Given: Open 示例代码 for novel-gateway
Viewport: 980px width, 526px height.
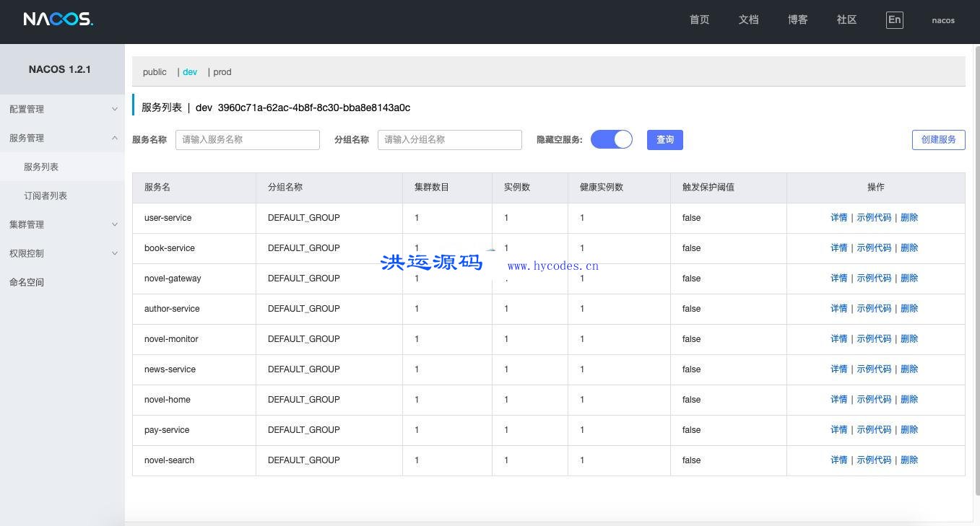Looking at the screenshot, I should [x=874, y=278].
